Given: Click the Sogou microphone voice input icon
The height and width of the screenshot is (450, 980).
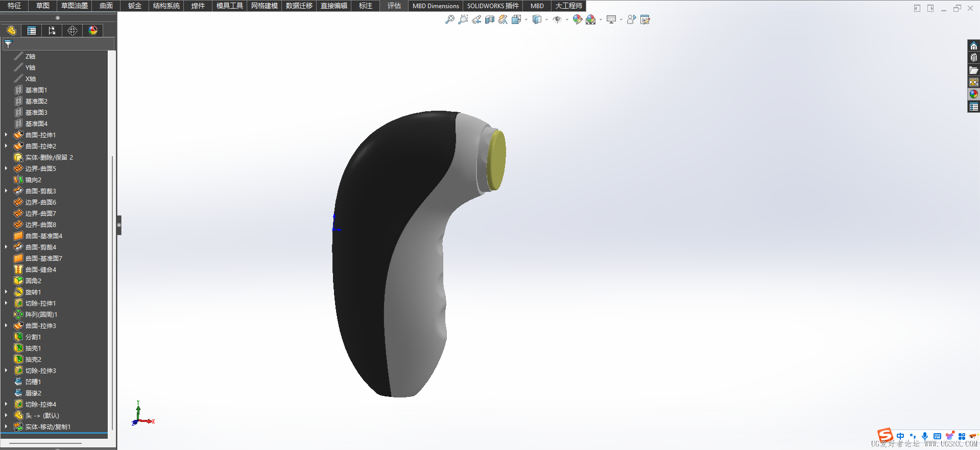Looking at the screenshot, I should 925,436.
